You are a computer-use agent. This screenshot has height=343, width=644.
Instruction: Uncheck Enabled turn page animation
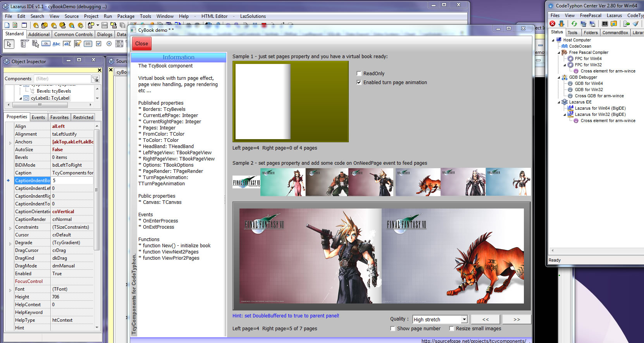coord(359,82)
